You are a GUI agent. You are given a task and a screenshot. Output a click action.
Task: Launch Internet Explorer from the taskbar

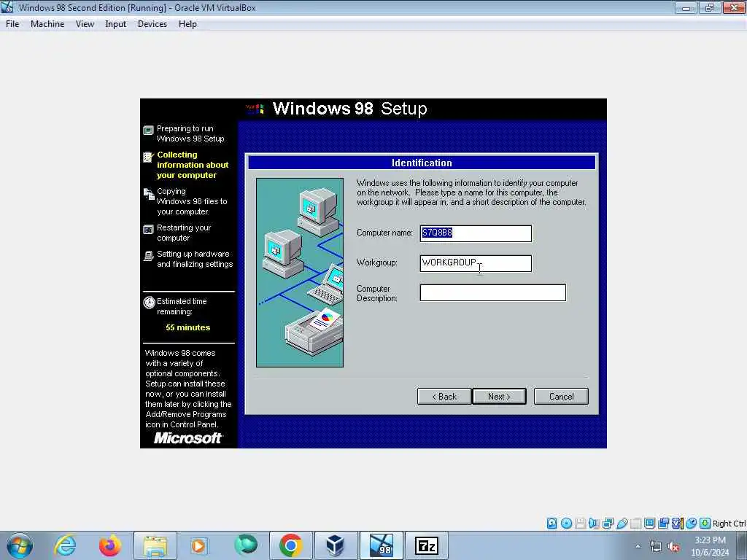tap(65, 545)
